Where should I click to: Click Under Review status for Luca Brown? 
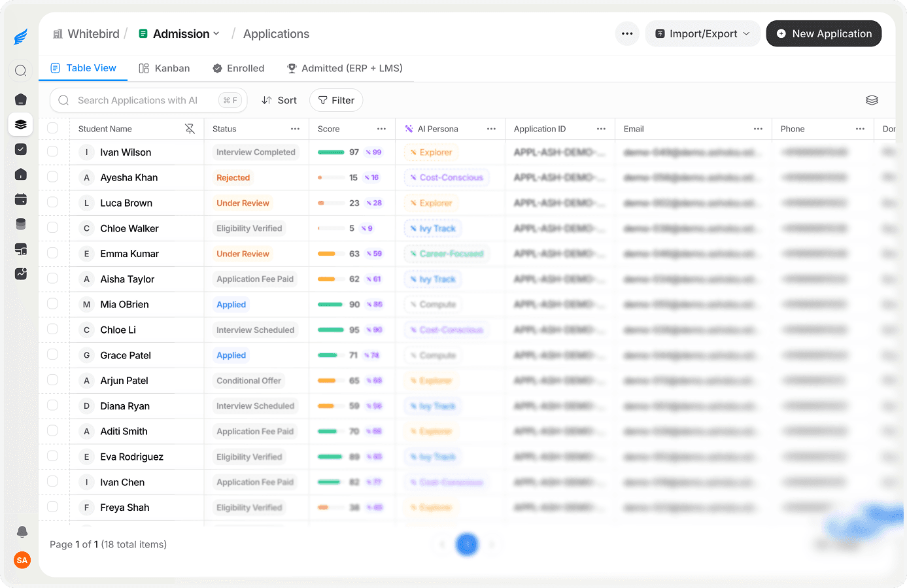coord(243,203)
